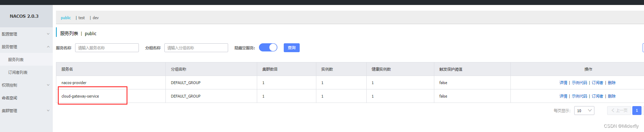
Task: Click false threshold in cloud-gateway-service row
Action: [443, 96]
